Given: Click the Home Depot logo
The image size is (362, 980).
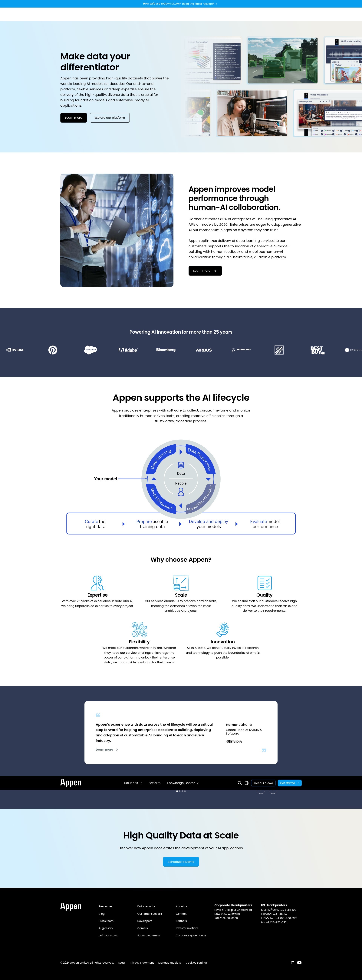Looking at the screenshot, I should [x=279, y=350].
